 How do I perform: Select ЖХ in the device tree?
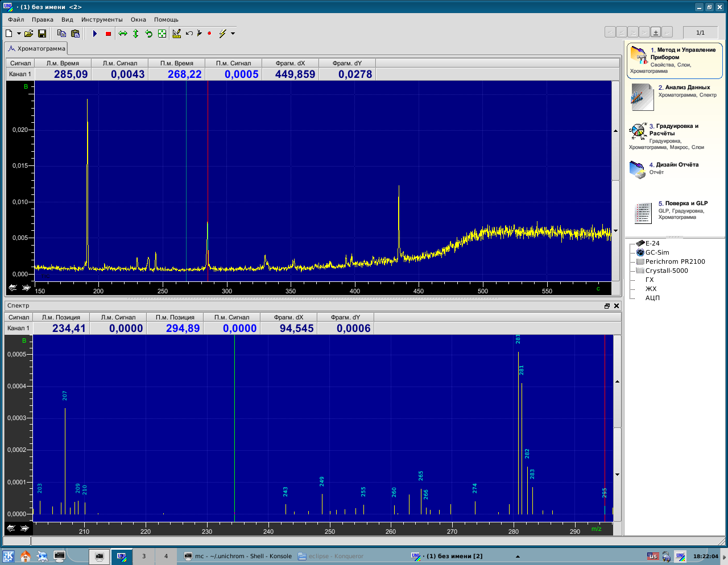651,289
